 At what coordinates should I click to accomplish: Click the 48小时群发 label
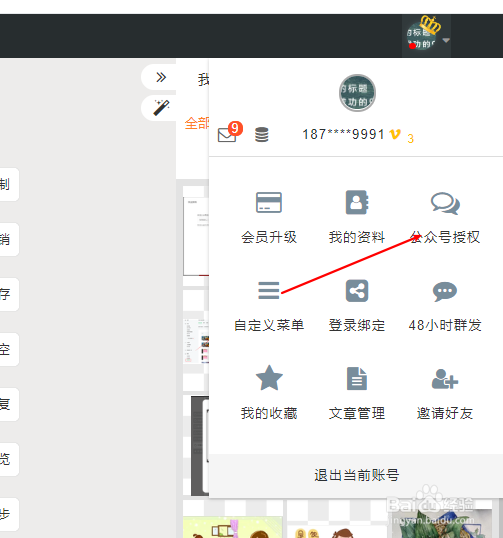click(x=445, y=325)
